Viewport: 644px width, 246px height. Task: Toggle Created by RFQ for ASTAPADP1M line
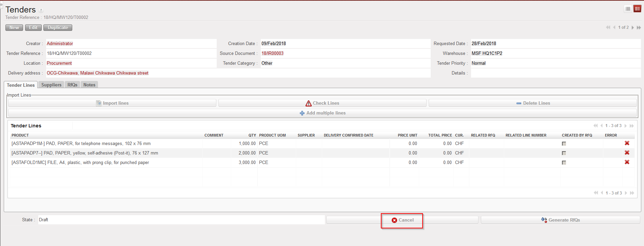point(564,144)
